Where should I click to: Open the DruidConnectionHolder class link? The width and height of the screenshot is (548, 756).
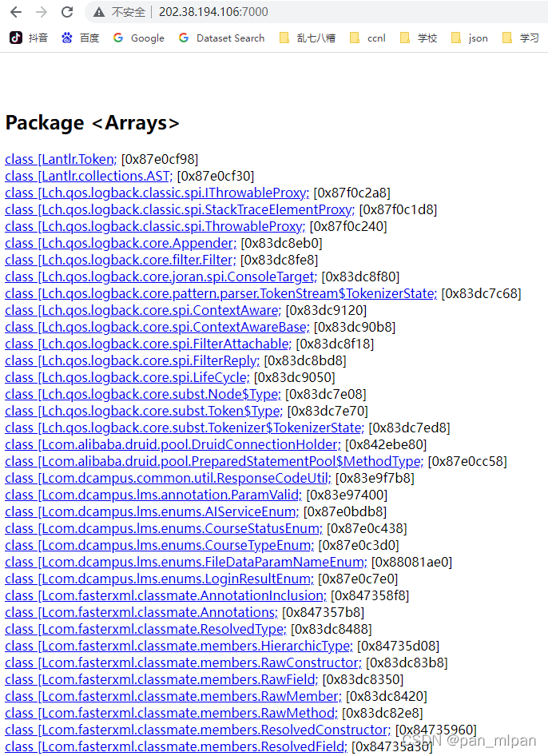pyautogui.click(x=173, y=444)
